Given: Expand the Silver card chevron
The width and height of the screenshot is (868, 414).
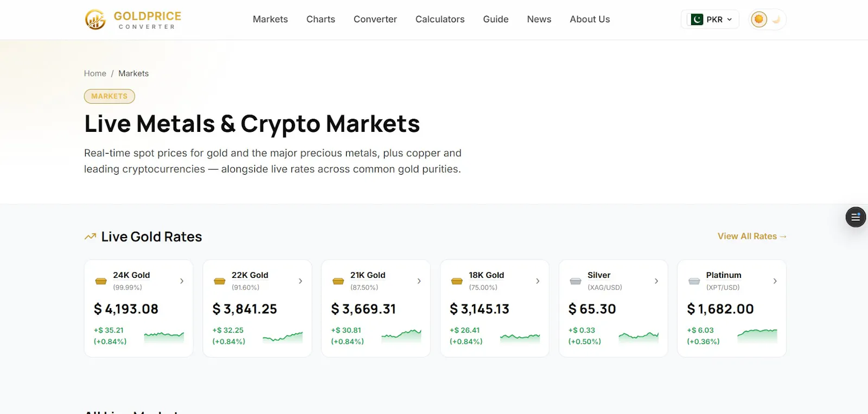Looking at the screenshot, I should [656, 281].
